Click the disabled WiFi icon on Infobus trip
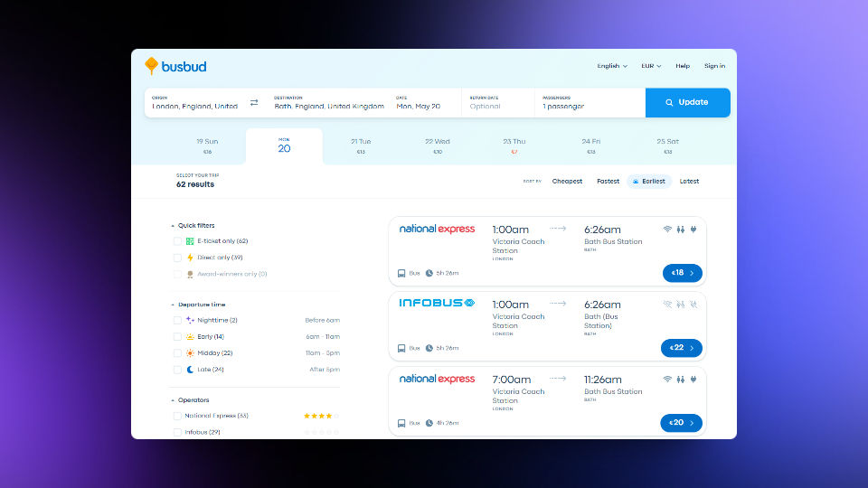The height and width of the screenshot is (488, 868). click(x=667, y=305)
